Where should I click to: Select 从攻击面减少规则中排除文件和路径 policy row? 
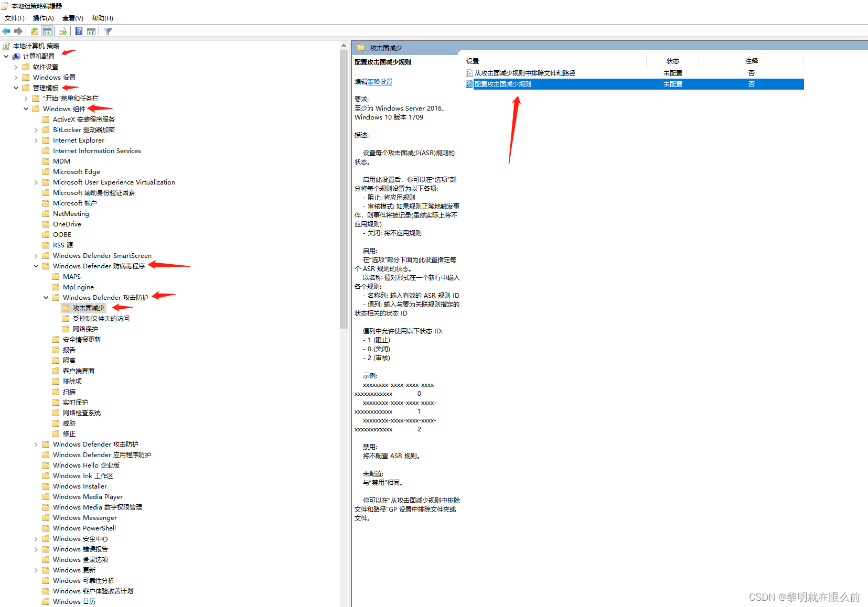coord(635,73)
